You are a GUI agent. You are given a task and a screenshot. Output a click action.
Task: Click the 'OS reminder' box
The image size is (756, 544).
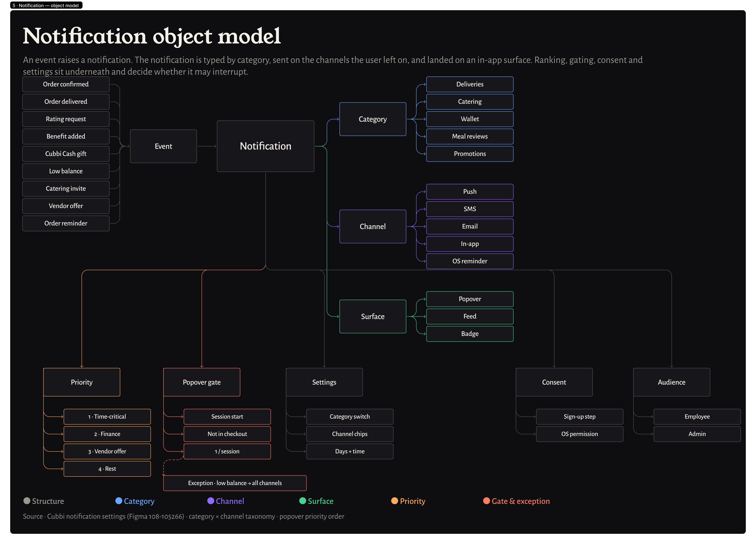pyautogui.click(x=470, y=261)
